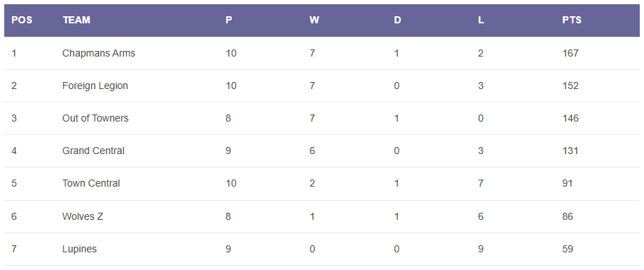This screenshot has width=644, height=270.
Task: Click the POS column header
Action: pos(22,20)
